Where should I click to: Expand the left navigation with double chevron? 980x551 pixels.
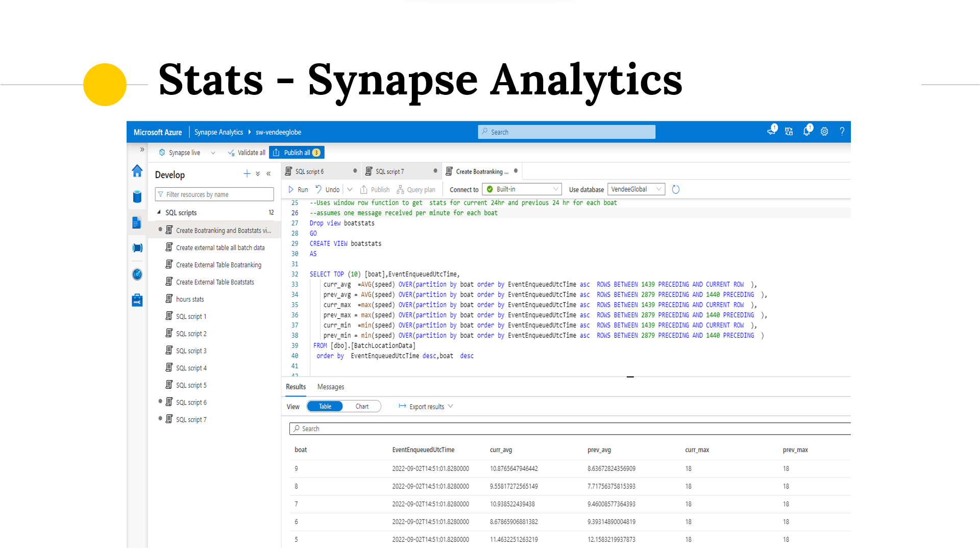tap(142, 149)
